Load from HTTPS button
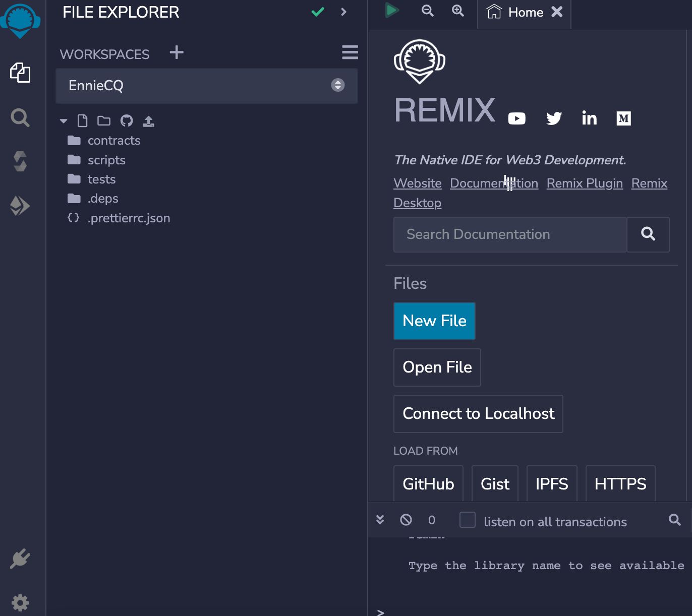This screenshot has width=692, height=616. pos(620,483)
